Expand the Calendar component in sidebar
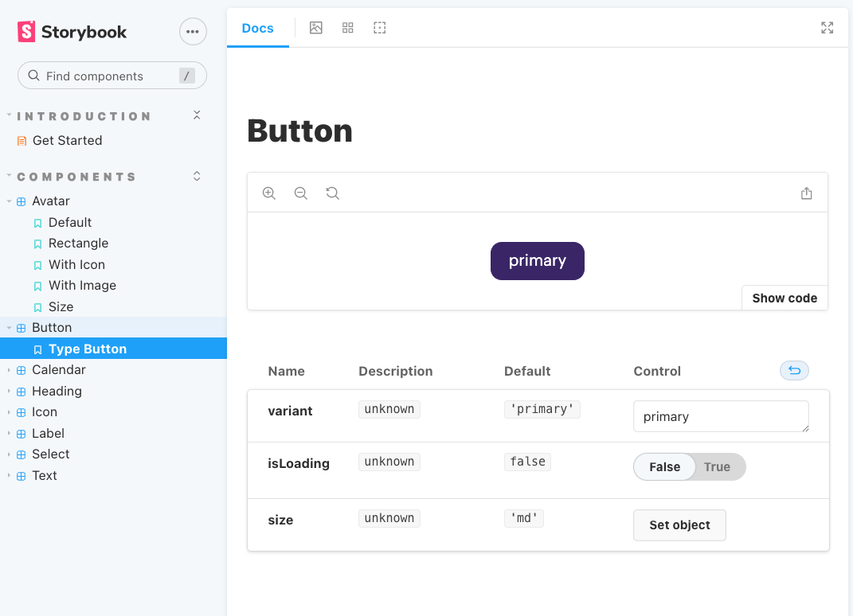 (x=58, y=370)
